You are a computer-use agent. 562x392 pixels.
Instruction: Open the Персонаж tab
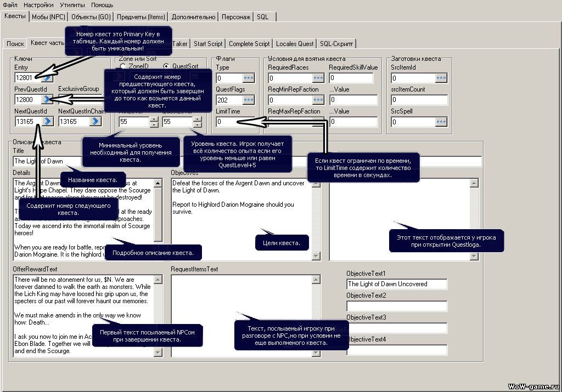click(236, 17)
